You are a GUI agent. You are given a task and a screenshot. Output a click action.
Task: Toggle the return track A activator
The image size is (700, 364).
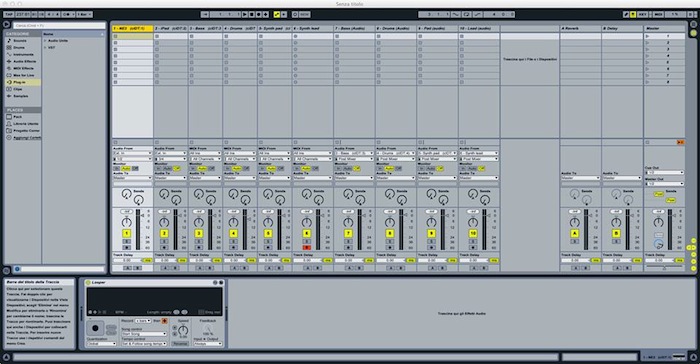coord(575,233)
